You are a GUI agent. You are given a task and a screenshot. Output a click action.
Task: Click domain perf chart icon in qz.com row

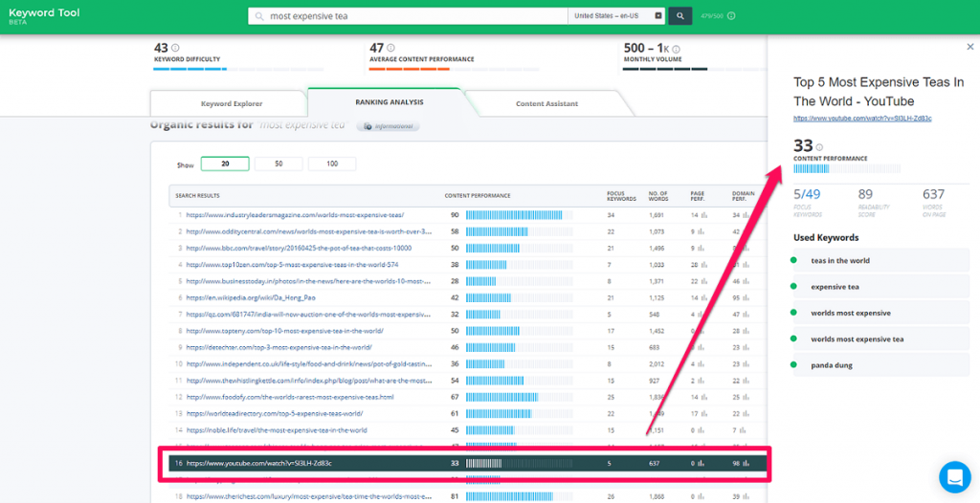tap(745, 315)
